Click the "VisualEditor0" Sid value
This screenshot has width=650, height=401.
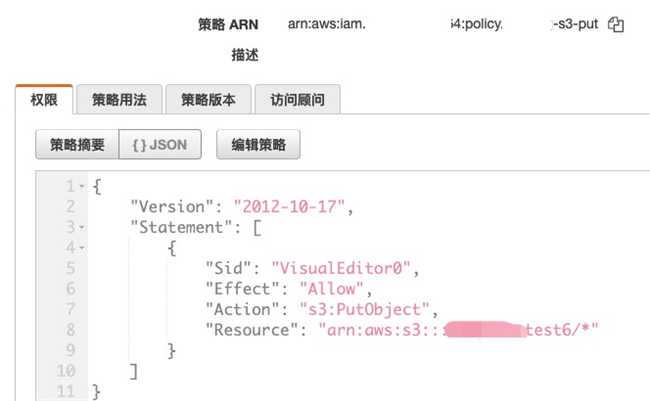(341, 268)
